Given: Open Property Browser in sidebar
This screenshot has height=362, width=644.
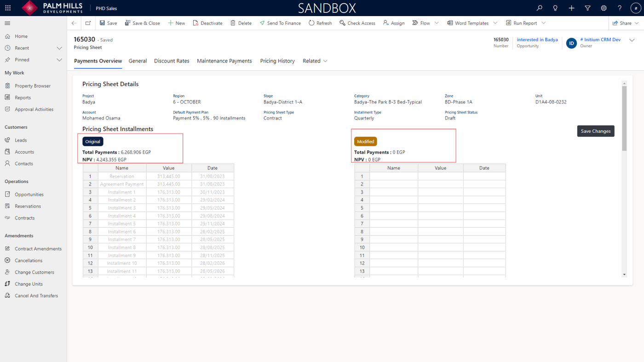Looking at the screenshot, I should pos(34,86).
